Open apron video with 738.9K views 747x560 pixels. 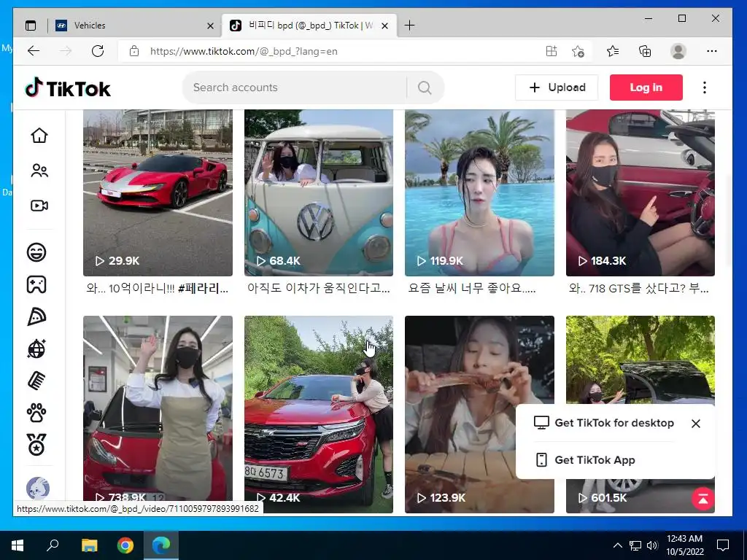158,410
